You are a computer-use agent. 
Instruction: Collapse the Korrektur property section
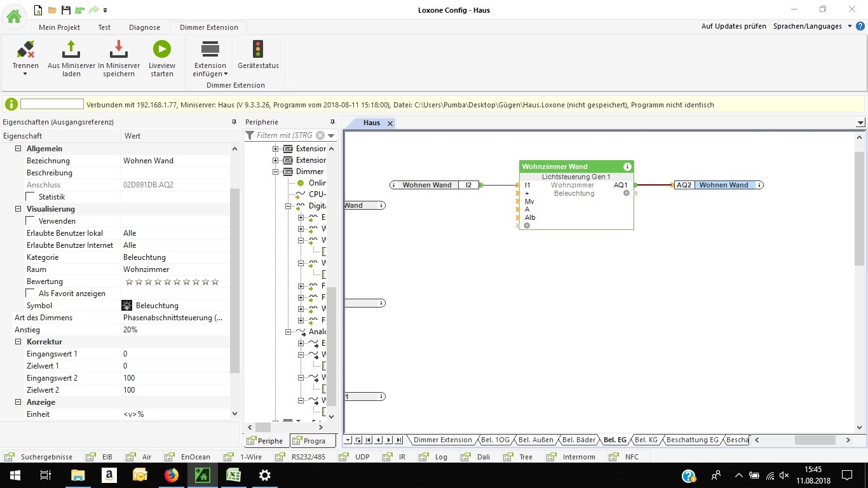tap(18, 342)
